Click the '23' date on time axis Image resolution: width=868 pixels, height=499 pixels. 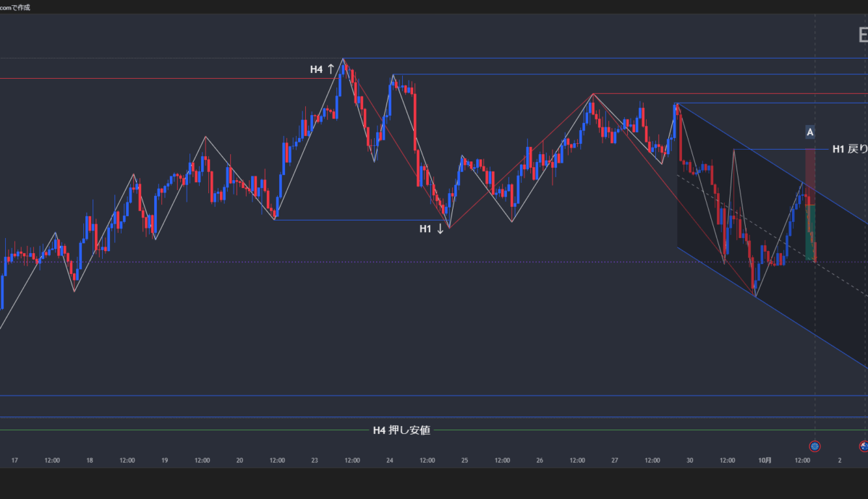point(315,460)
